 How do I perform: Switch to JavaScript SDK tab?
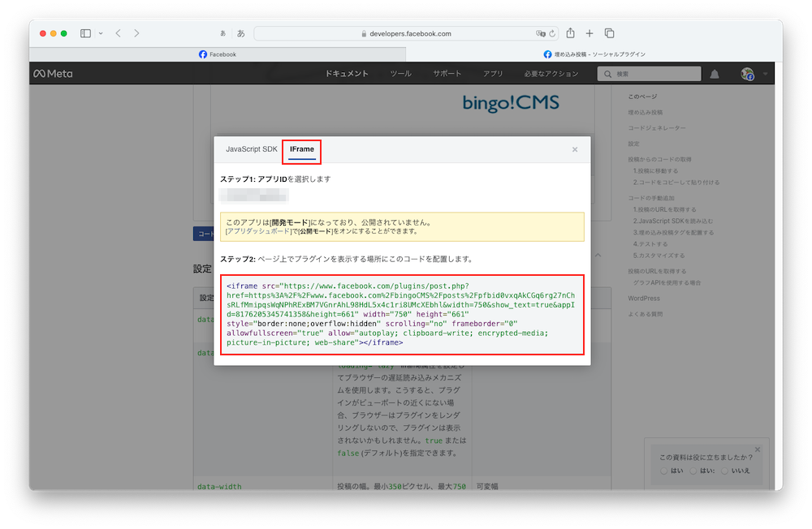click(252, 149)
